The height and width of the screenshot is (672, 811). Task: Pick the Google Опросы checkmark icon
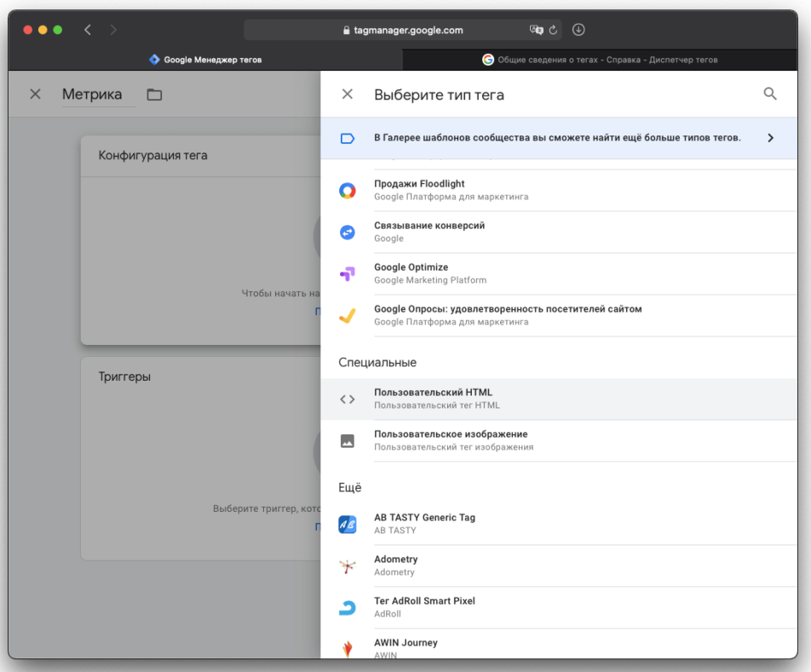[348, 315]
